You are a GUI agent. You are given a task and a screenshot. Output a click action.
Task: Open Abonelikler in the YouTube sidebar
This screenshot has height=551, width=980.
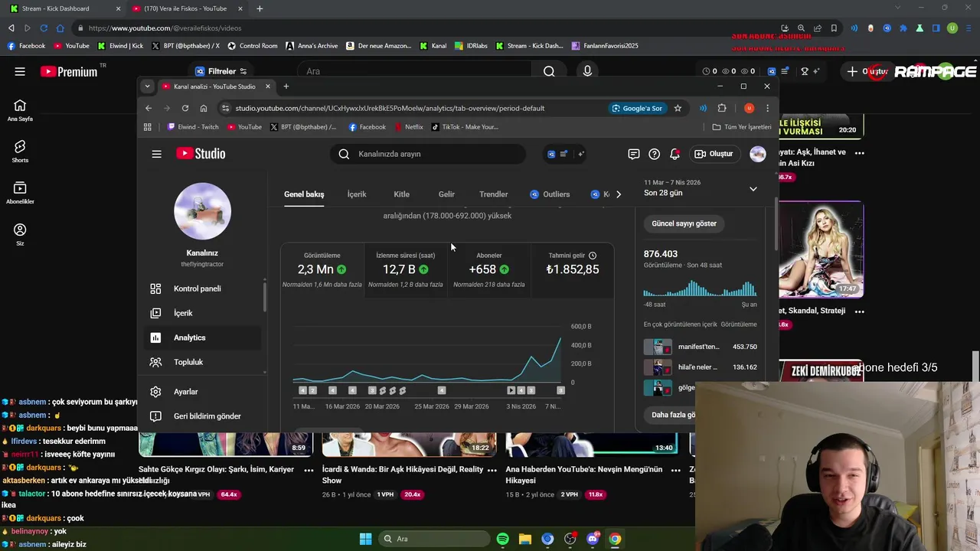pyautogui.click(x=20, y=192)
